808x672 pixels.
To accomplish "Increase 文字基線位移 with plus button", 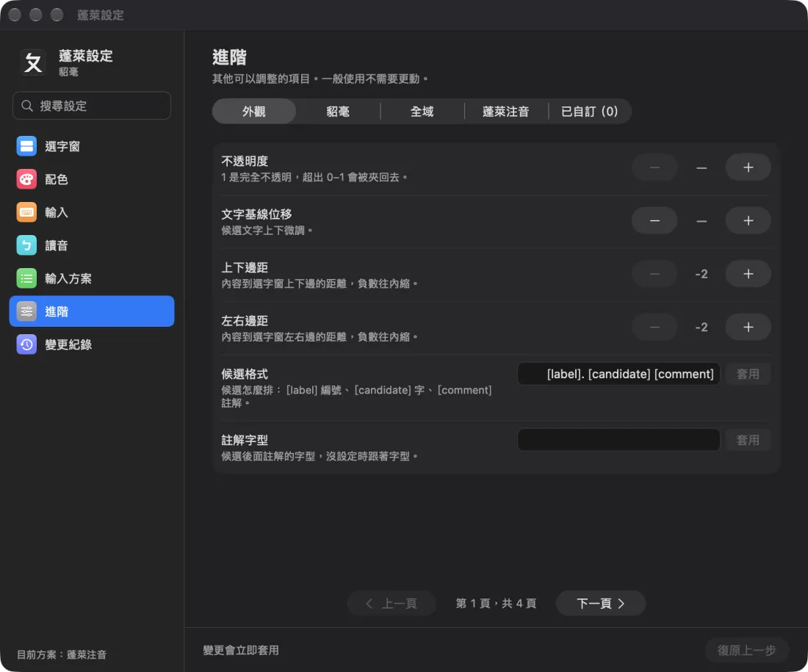I will coord(749,220).
